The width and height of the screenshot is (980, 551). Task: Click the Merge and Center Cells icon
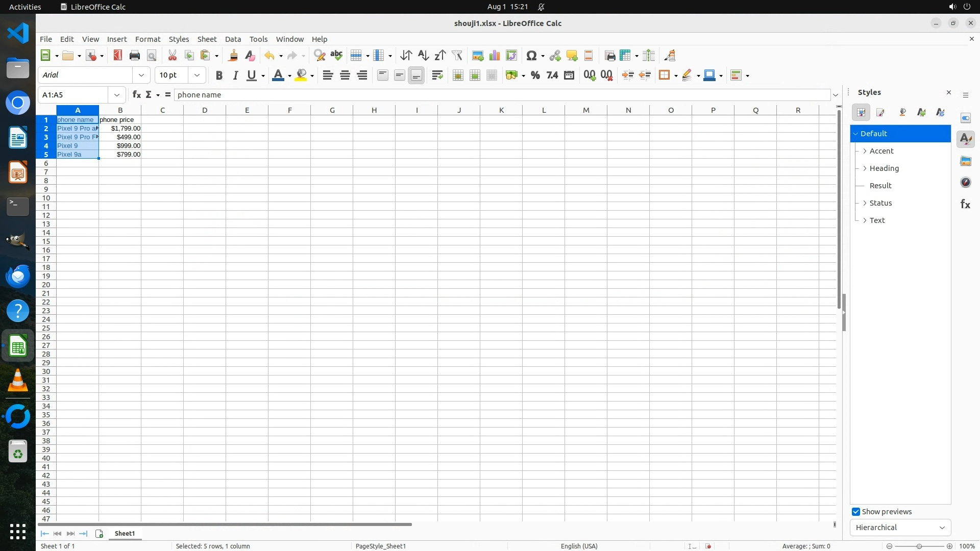pyautogui.click(x=458, y=76)
